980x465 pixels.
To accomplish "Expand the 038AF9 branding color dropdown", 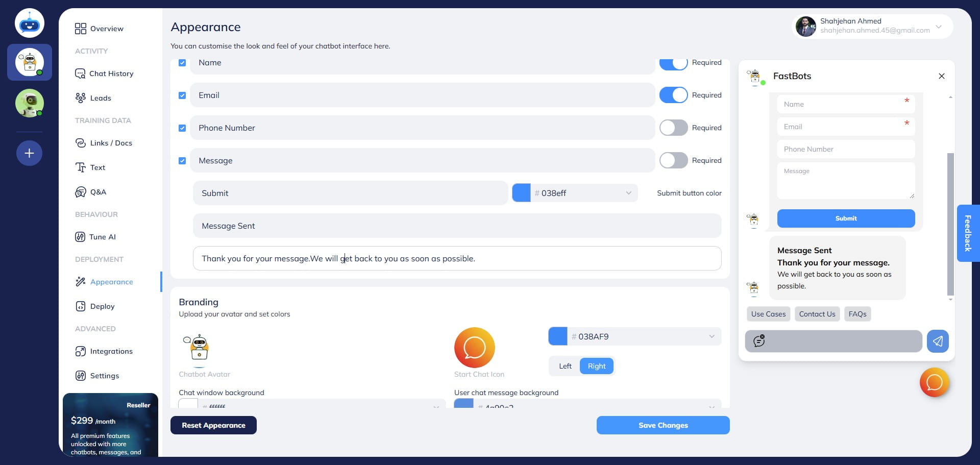I will point(712,336).
